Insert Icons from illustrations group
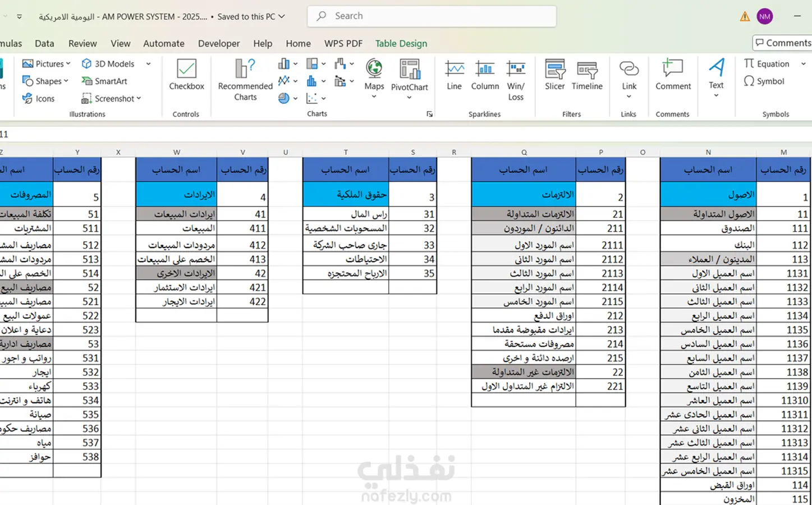The width and height of the screenshot is (812, 505). pyautogui.click(x=38, y=99)
